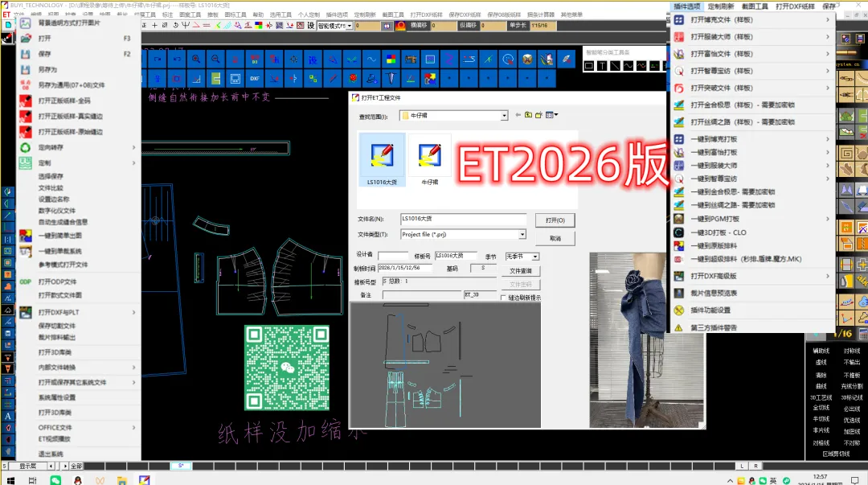Open the 其他菜单 menu in the menu bar
868x485 pixels.
[x=571, y=15]
